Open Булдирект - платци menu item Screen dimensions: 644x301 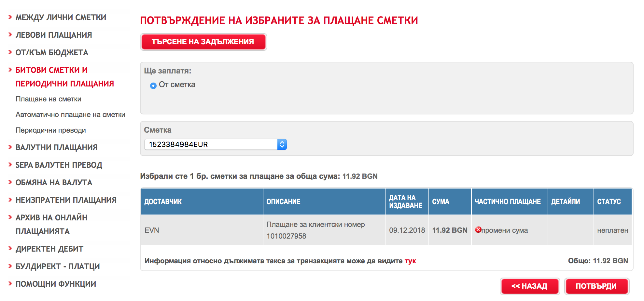point(58,267)
